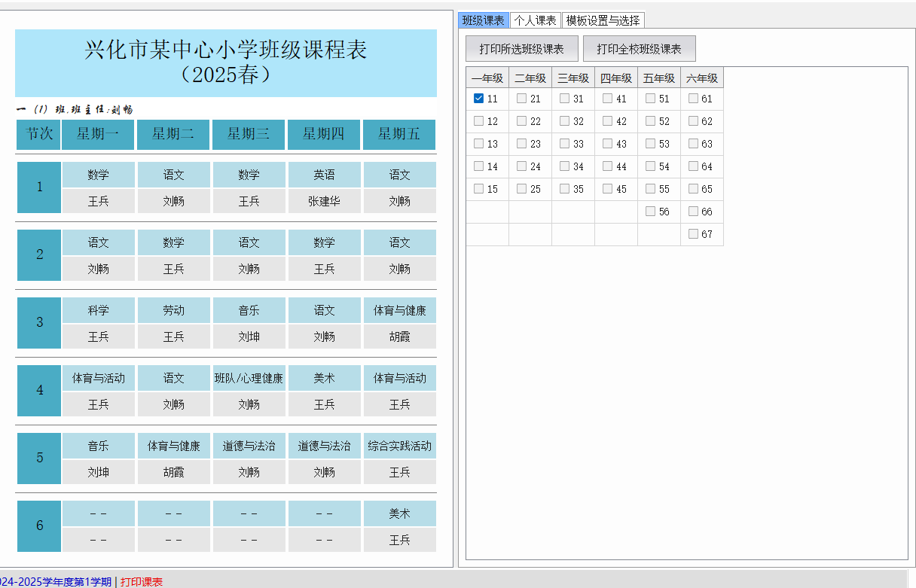This screenshot has width=916, height=588.
Task: Select class 67 checkbox
Action: (x=693, y=234)
